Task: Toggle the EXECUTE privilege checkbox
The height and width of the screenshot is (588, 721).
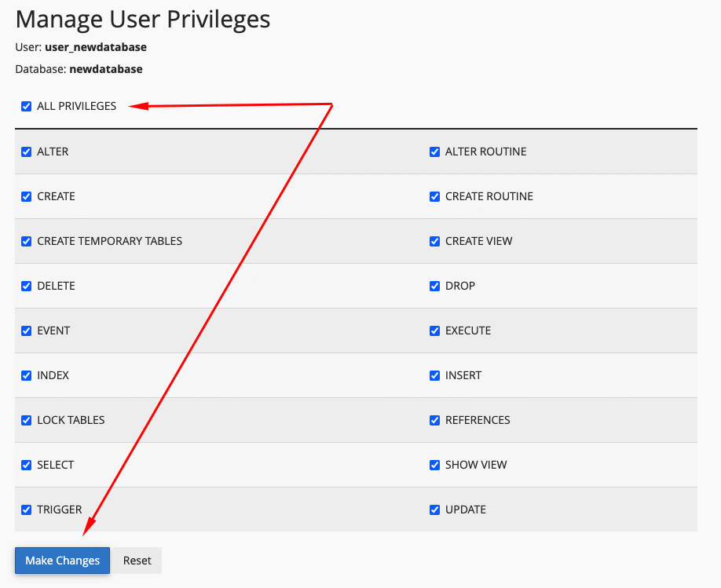Action: (435, 331)
